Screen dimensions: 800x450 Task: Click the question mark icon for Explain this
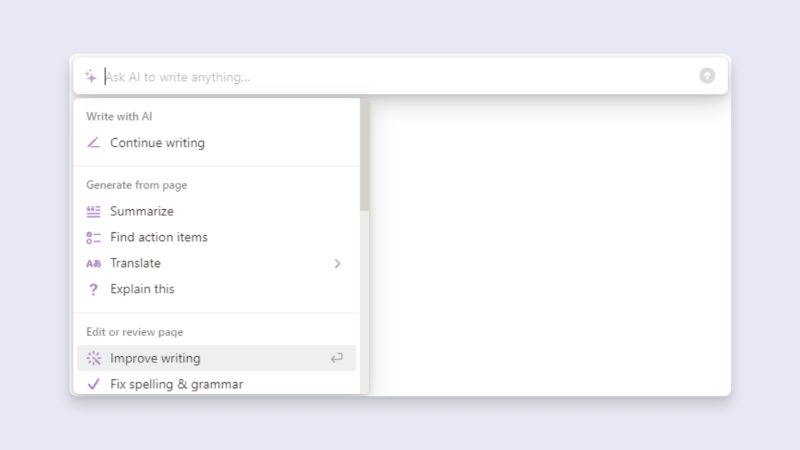(93, 289)
